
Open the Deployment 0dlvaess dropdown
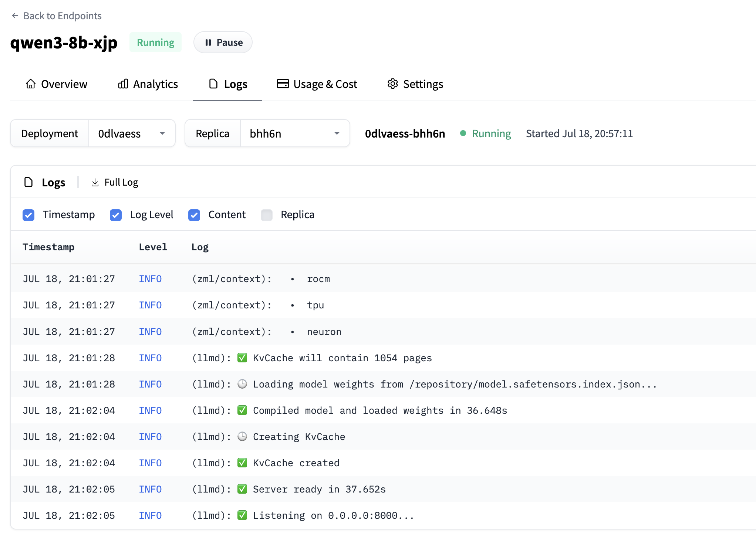click(x=131, y=133)
